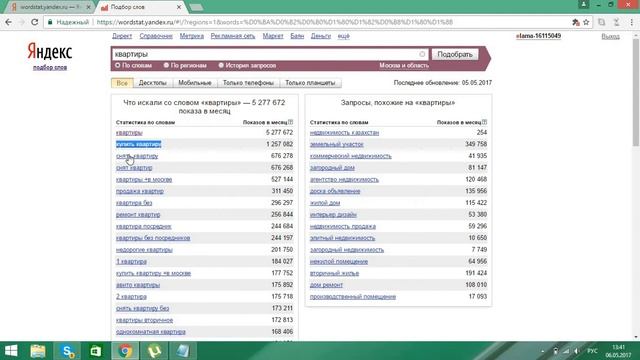Open the авито квартиры keyword link
The width and height of the screenshot is (640, 360).
(x=138, y=285)
